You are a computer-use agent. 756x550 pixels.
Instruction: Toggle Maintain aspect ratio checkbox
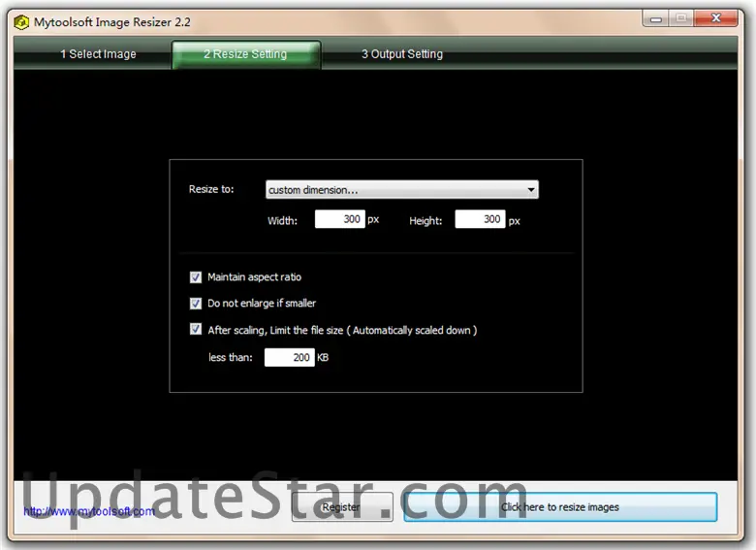coord(195,276)
